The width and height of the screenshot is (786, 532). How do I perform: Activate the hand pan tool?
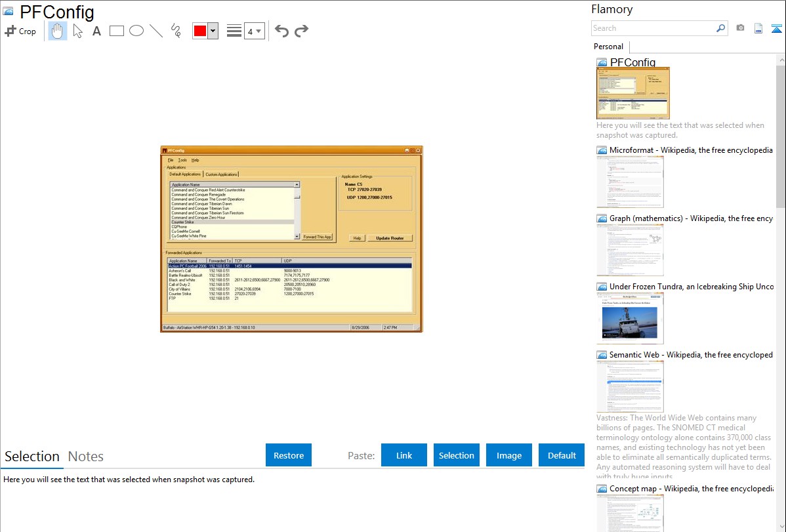pos(58,31)
